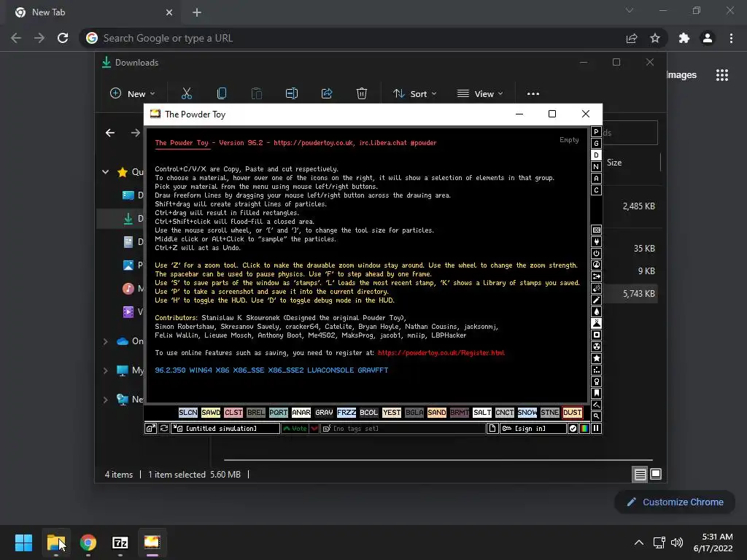
Task: Click Customize Chrome button
Action: click(x=675, y=502)
